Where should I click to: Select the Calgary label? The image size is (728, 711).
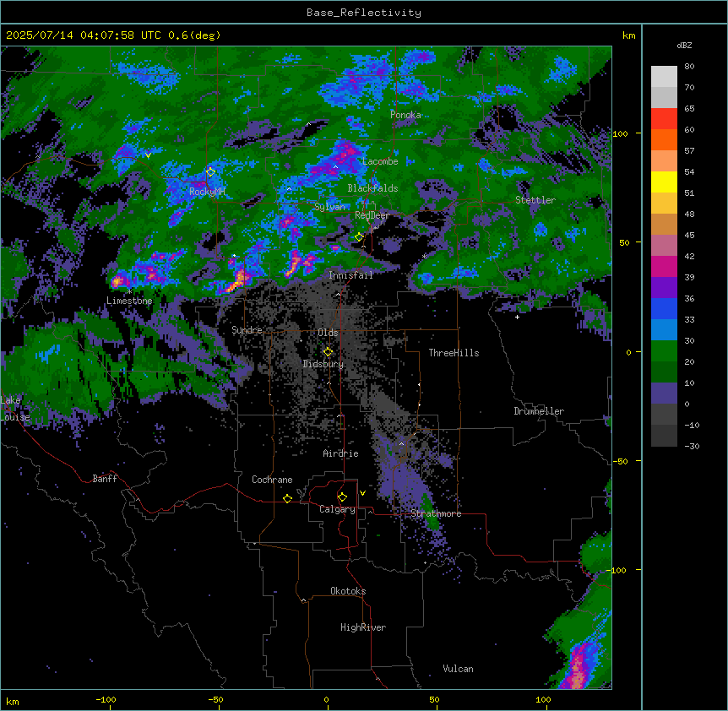point(337,509)
